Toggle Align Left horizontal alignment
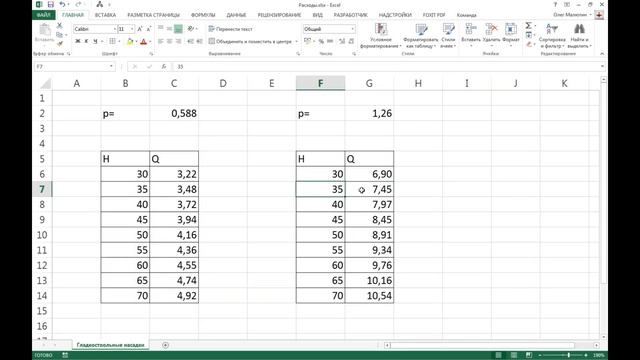This screenshot has width=640, height=360. click(x=160, y=41)
